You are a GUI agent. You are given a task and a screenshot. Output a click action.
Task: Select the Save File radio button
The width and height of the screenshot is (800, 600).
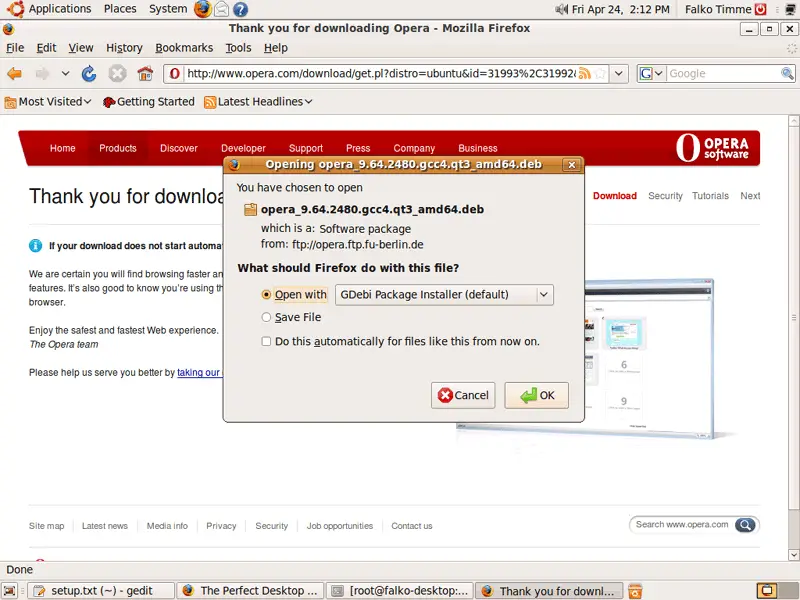[x=266, y=317]
